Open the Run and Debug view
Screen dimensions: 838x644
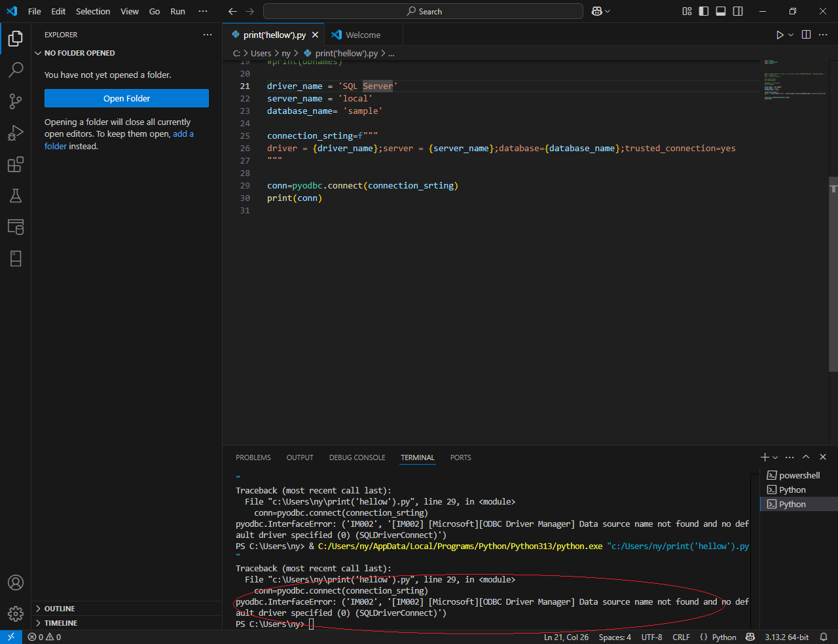tap(16, 133)
